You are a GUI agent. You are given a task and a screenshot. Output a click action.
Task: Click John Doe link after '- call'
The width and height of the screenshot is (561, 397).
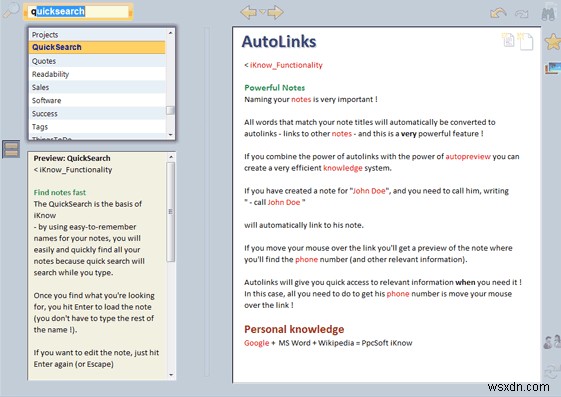pos(284,202)
